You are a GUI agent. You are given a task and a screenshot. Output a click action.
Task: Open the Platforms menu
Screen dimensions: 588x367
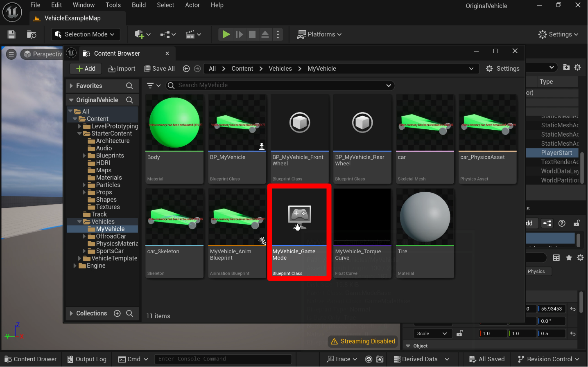coord(319,34)
